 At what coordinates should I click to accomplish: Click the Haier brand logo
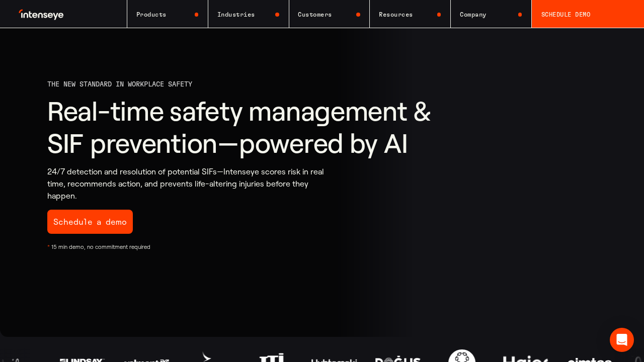point(525,359)
